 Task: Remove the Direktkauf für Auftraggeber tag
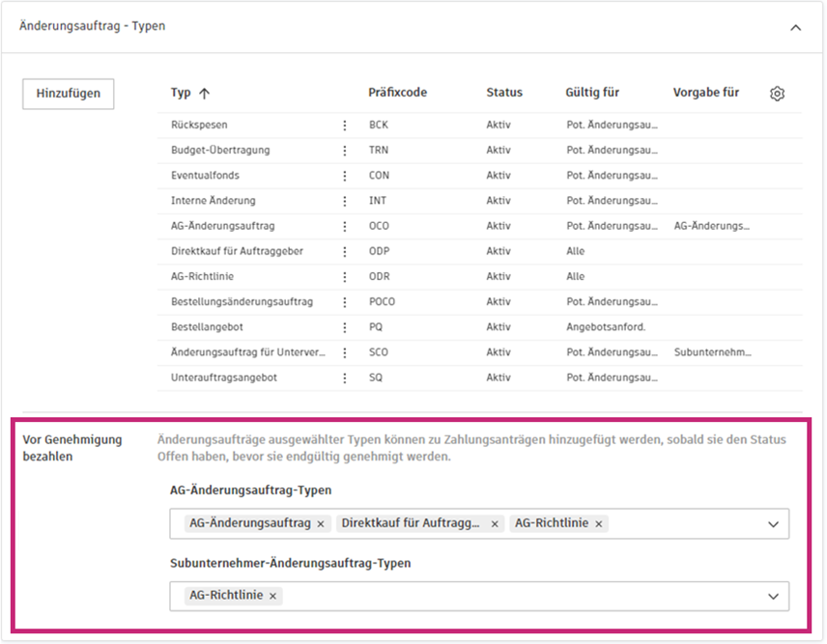click(495, 523)
